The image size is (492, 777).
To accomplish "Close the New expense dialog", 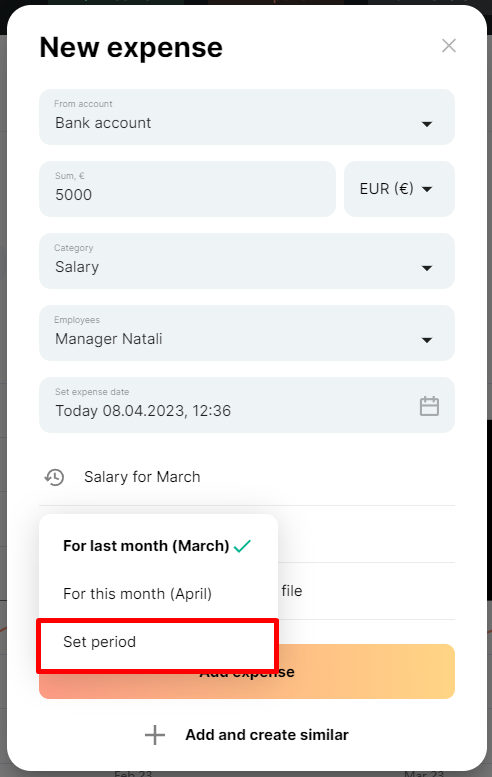I will tap(448, 46).
